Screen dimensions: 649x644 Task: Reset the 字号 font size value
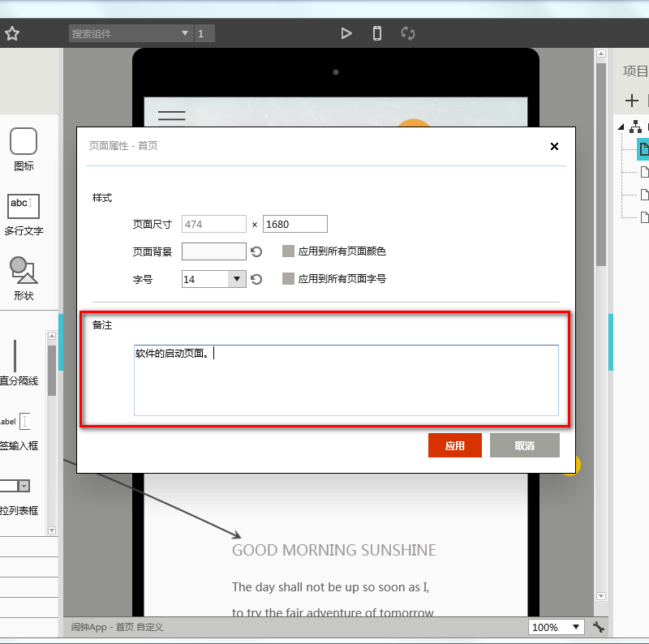pos(256,279)
